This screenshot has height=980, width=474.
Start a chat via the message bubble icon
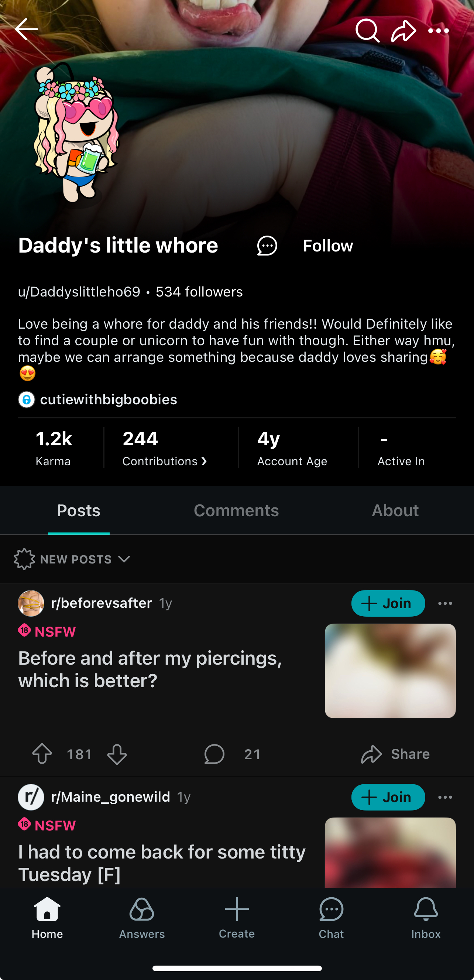coord(267,246)
